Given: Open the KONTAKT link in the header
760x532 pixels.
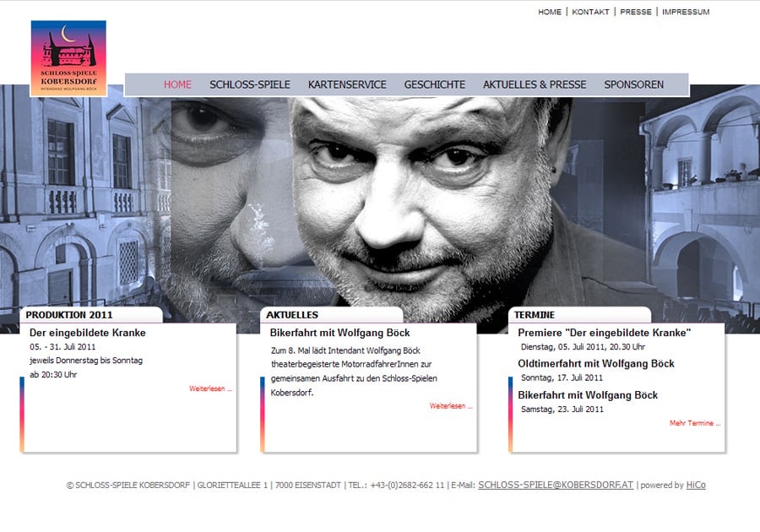Looking at the screenshot, I should pos(590,12).
